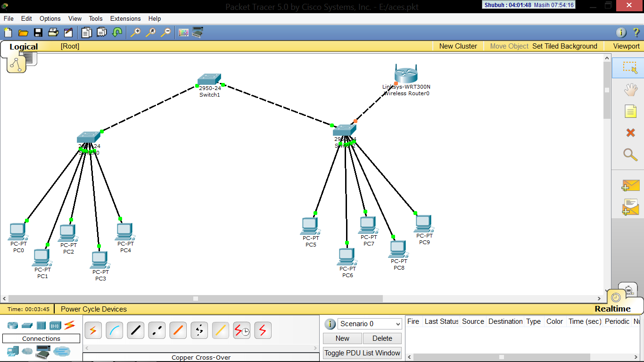Paste with the Paste icon

tap(102, 33)
